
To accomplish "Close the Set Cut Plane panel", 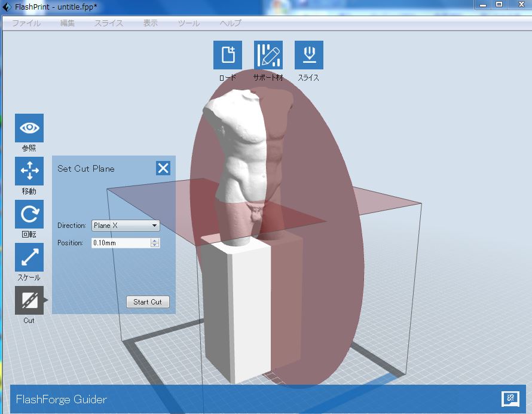I will click(x=163, y=168).
